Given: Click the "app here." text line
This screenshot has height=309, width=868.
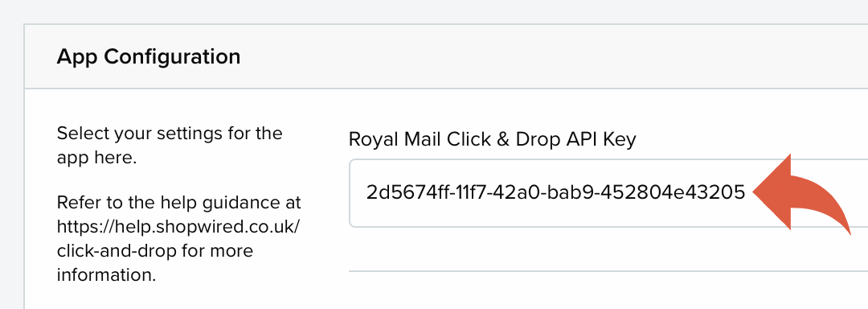Looking at the screenshot, I should 96,158.
